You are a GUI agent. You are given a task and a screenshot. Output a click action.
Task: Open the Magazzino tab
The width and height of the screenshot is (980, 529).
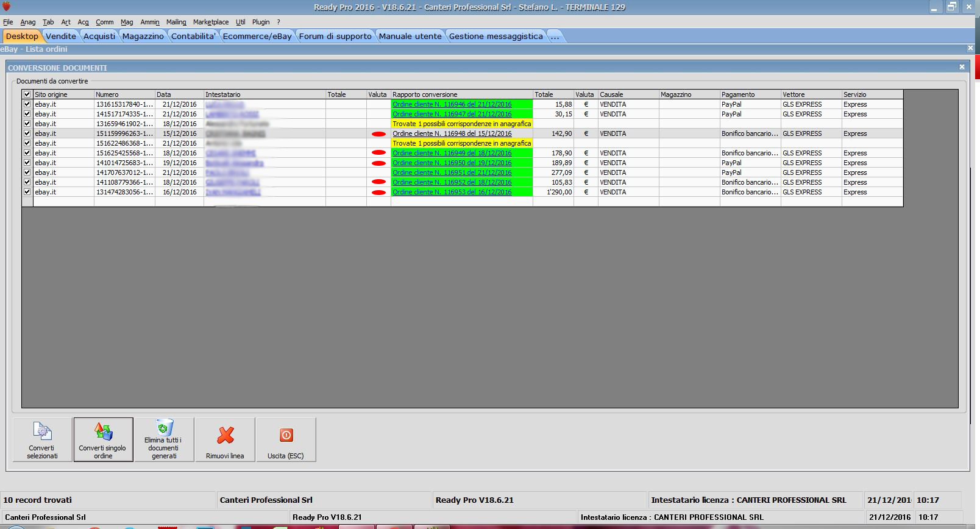pos(143,37)
